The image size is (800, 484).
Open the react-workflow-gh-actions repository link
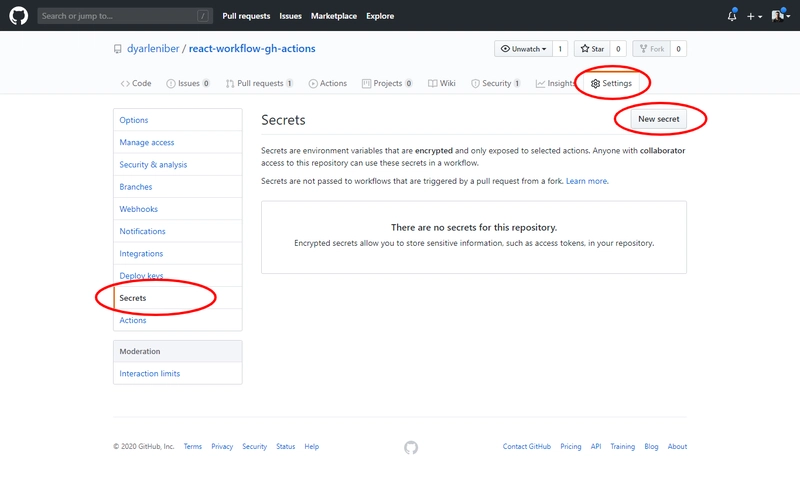pyautogui.click(x=252, y=48)
